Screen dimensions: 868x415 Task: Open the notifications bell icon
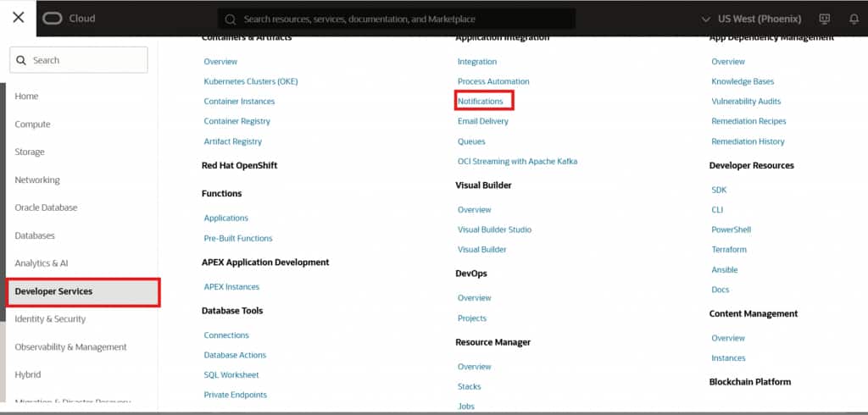pos(854,19)
